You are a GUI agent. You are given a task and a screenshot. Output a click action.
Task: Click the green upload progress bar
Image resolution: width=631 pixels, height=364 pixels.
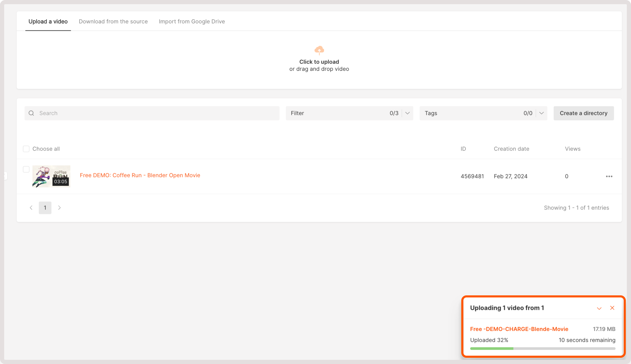click(491, 348)
